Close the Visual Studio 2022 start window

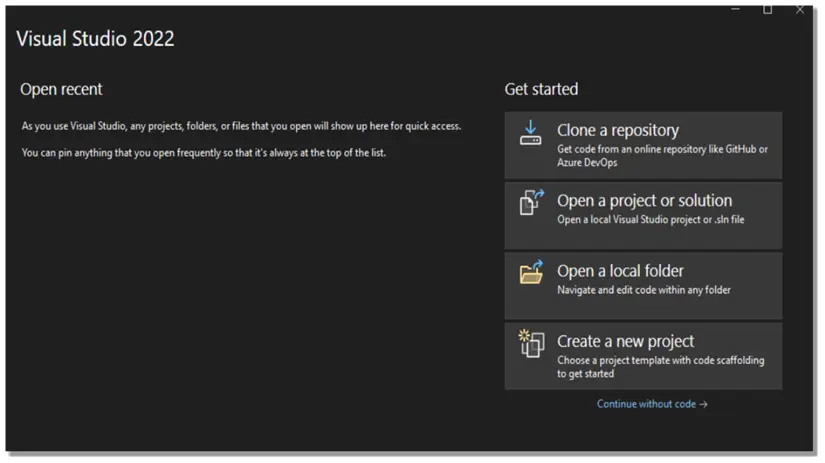tap(800, 9)
